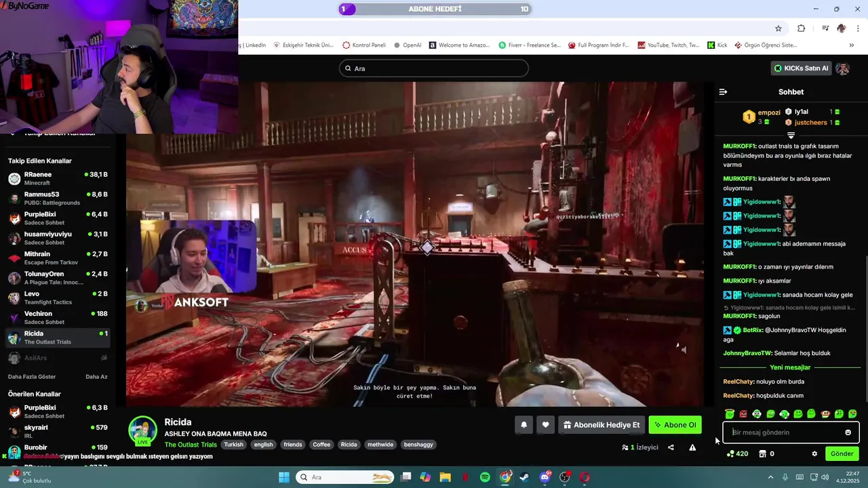Show more bookmarks with the chevron
Screen dimensions: 868x488
852,45
